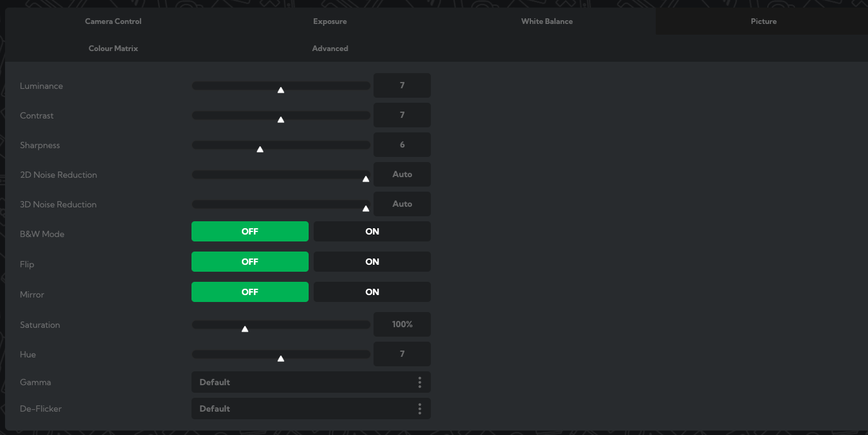Open the Gamma Default dropdown

311,382
